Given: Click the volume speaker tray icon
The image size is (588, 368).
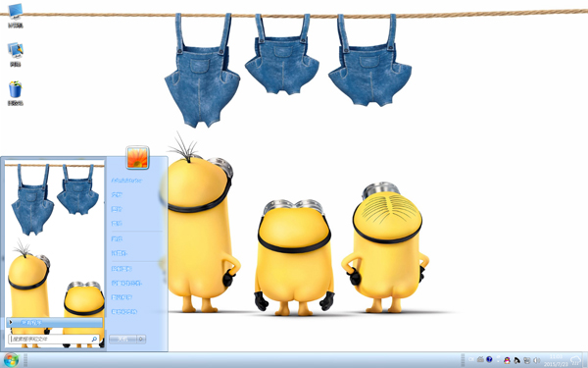Looking at the screenshot, I should (536, 360).
